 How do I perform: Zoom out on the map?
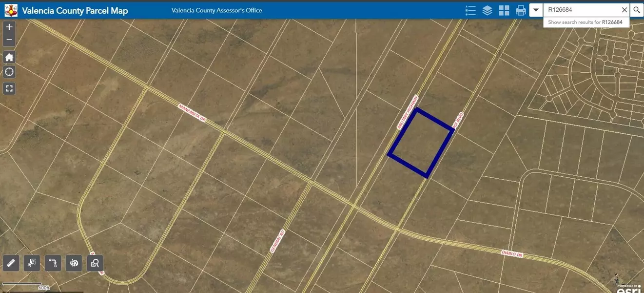[x=9, y=40]
